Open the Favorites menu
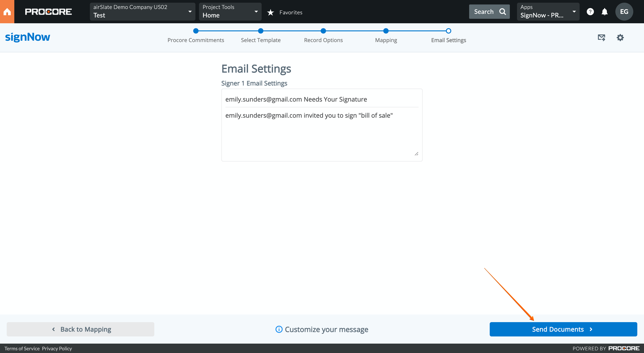 (291, 12)
